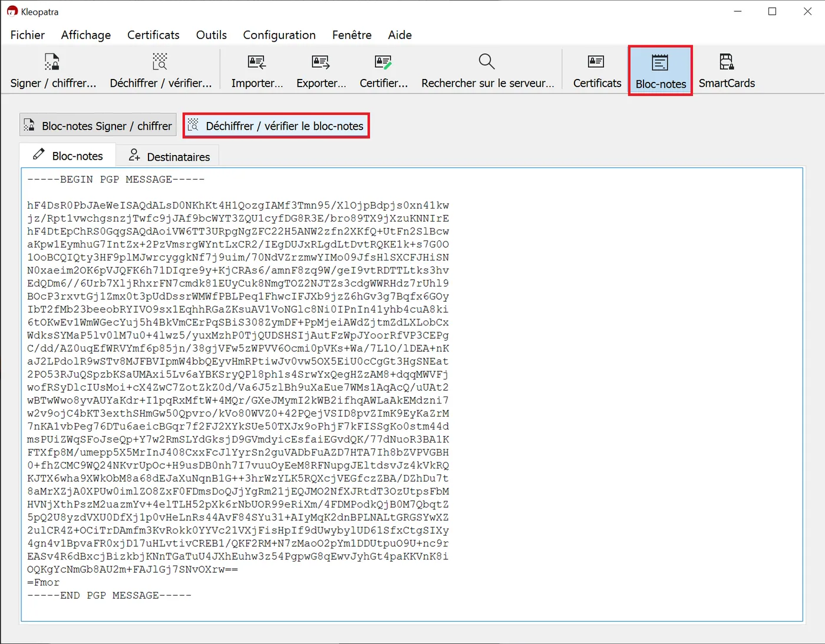Click the line starting with OQKgYcNmGb8AU2m
Viewport: 825px width, 644px height.
click(x=133, y=569)
